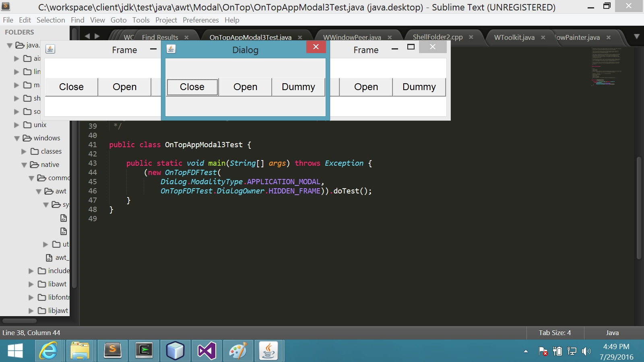Open the tab list dropdown arrow

(x=637, y=37)
